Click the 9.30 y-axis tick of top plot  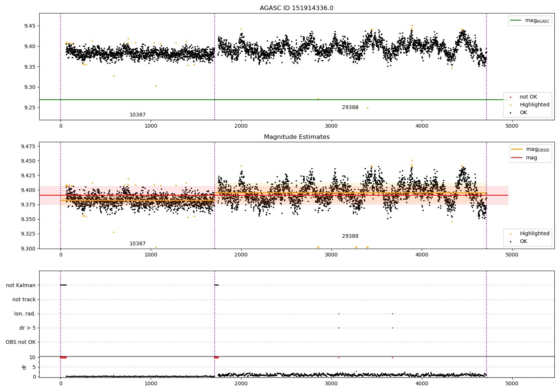(30, 87)
